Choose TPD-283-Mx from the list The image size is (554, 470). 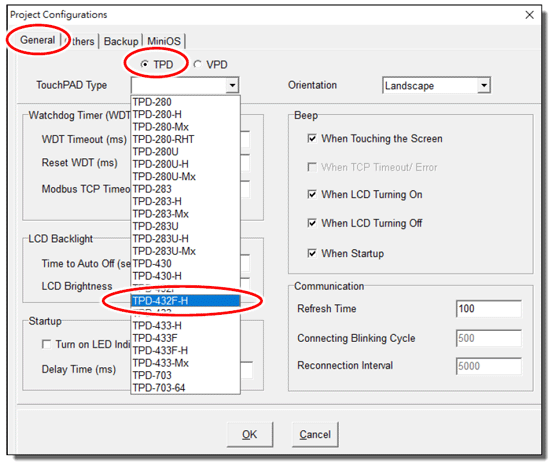pos(185,214)
